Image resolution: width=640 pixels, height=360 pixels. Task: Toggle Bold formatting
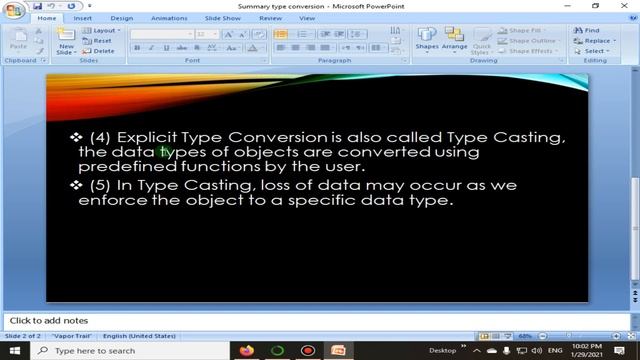[137, 48]
